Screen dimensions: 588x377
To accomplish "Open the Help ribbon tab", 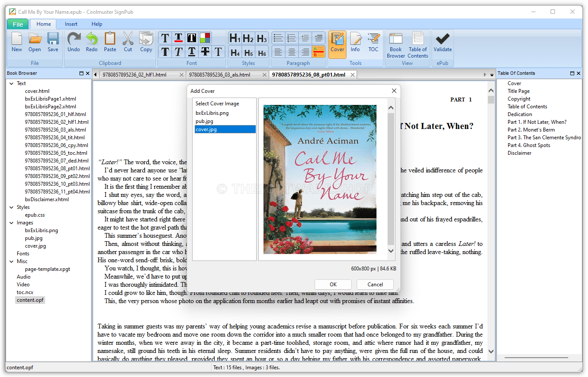I will click(97, 24).
